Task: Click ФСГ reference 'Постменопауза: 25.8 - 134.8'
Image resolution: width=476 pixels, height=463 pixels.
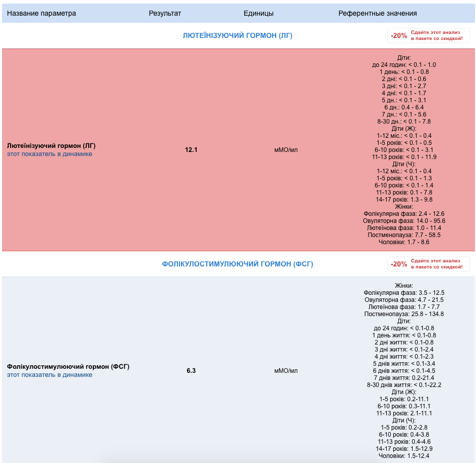Action: click(404, 314)
